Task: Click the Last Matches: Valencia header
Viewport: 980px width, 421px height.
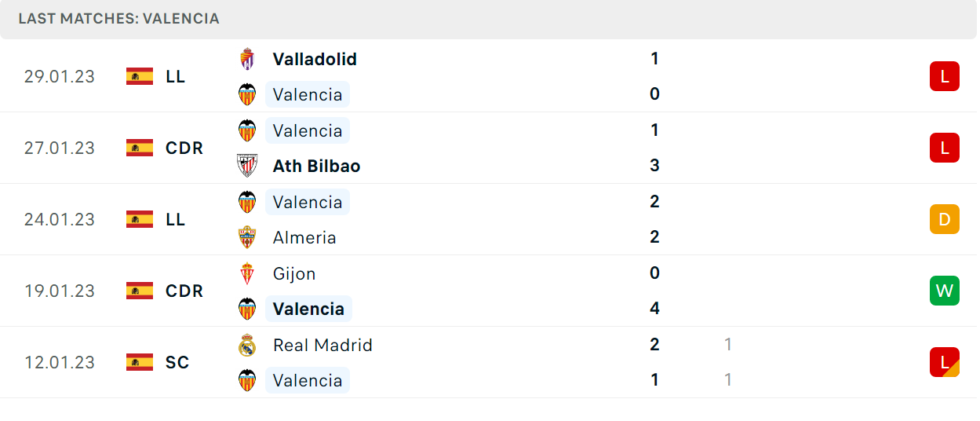Action: pos(119,18)
